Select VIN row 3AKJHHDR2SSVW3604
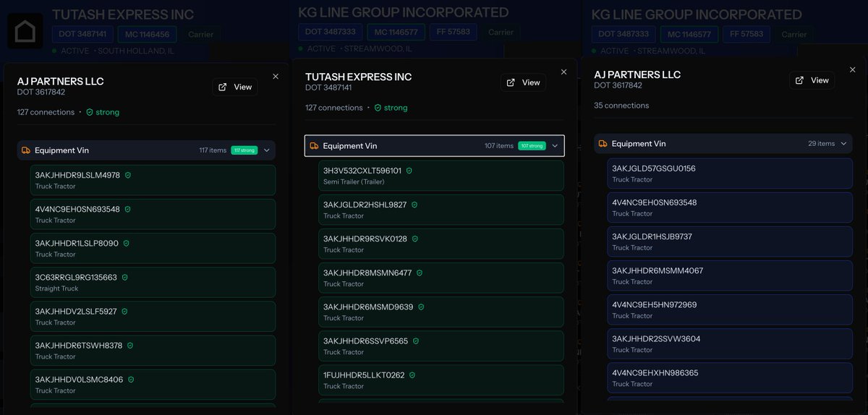Viewport: 868px width, 415px height. tap(730, 343)
